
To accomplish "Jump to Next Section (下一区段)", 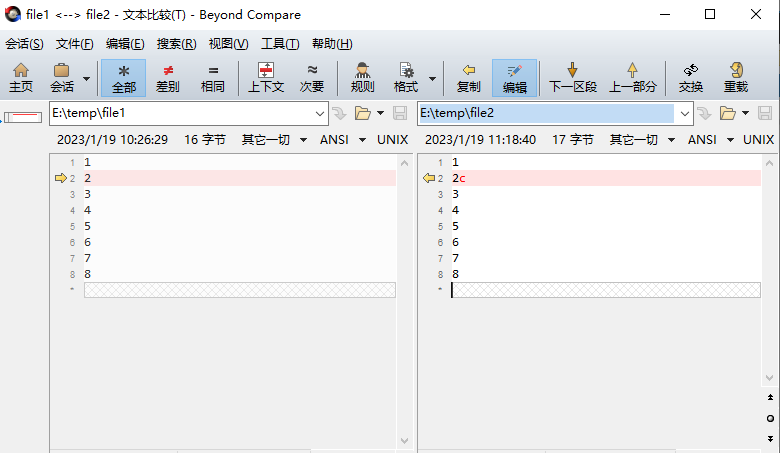I will (573, 78).
